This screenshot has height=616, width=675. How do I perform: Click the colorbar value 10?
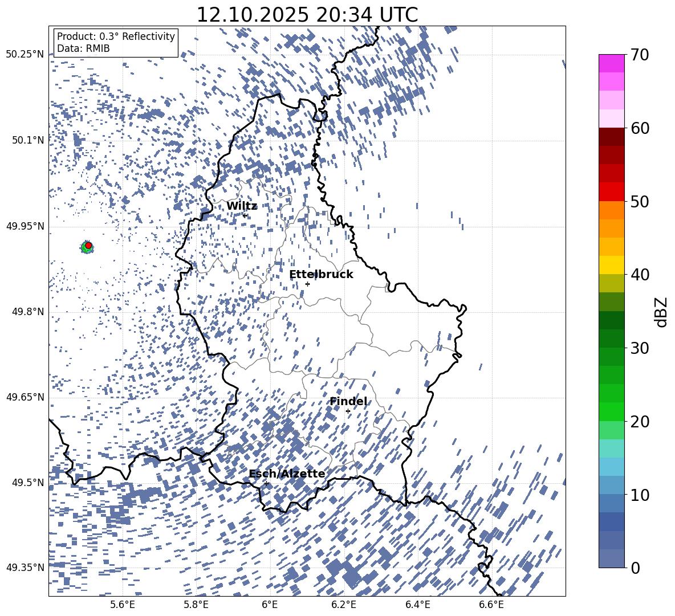pos(640,495)
